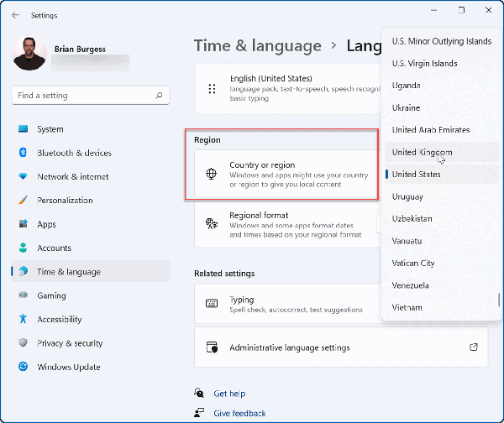Click the Brian Burgess account name
Viewport: 504px width, 423px height.
(80, 49)
